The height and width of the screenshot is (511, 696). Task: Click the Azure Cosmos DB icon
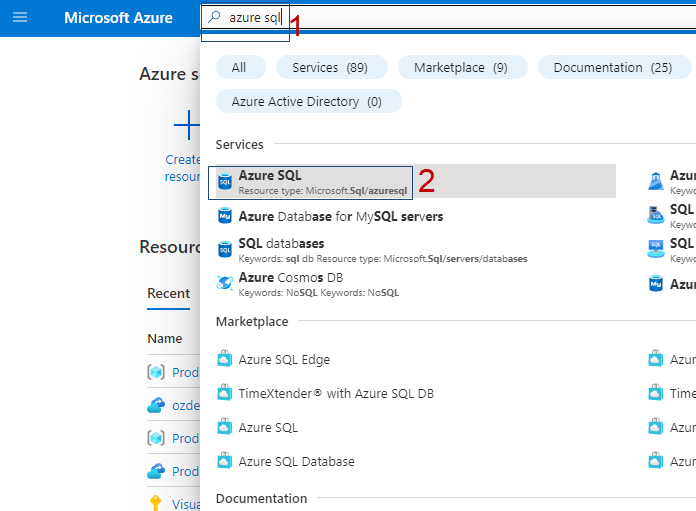point(225,282)
